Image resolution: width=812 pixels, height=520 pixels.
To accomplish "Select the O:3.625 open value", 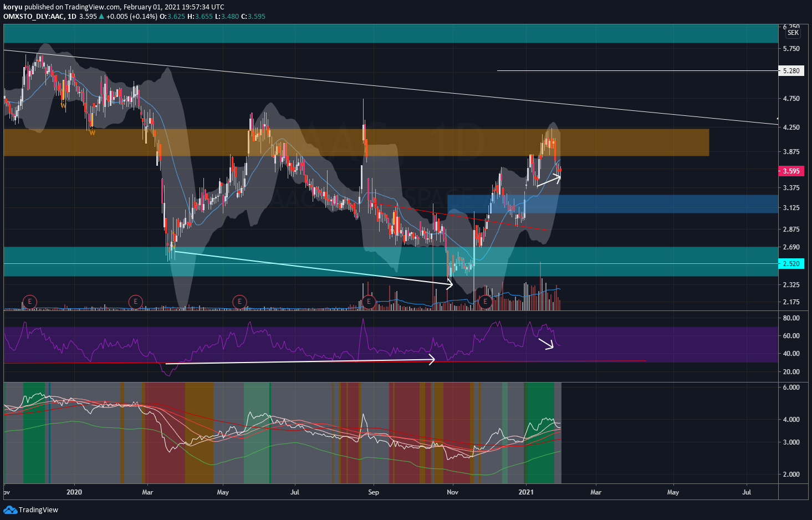I will [172, 16].
